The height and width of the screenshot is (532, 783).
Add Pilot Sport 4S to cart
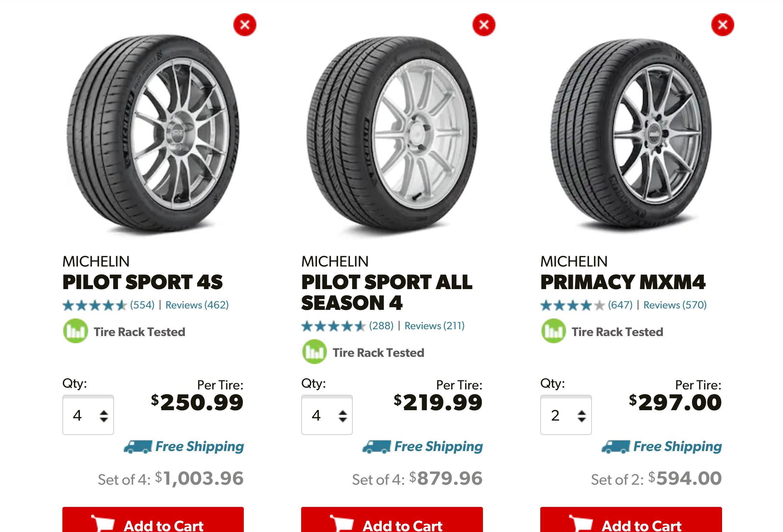tap(153, 520)
